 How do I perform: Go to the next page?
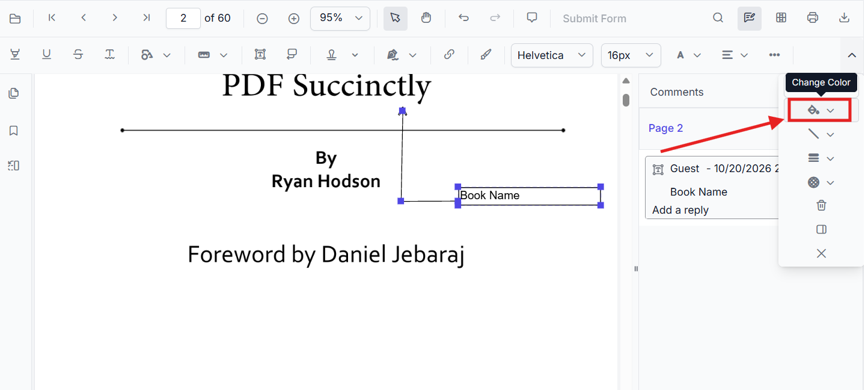[x=115, y=18]
